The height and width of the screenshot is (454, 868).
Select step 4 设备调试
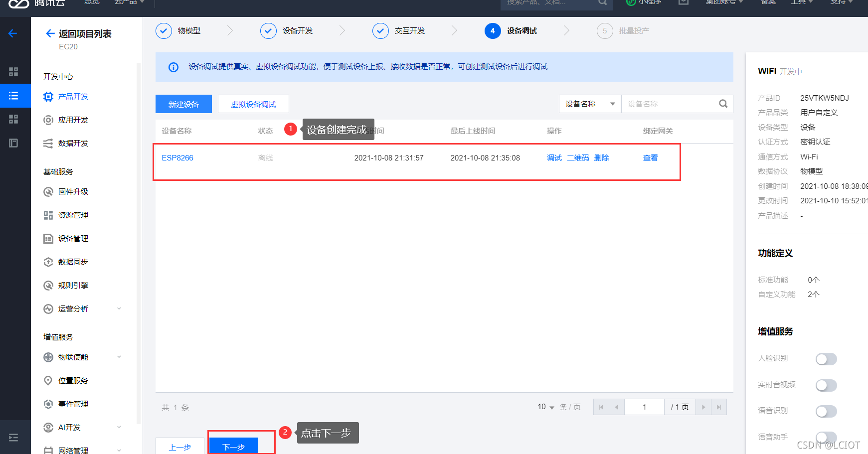511,31
